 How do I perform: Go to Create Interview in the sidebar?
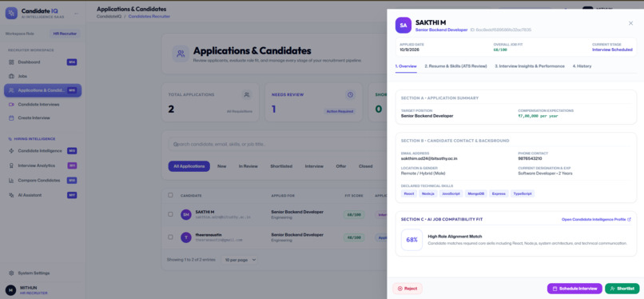[x=42, y=118]
